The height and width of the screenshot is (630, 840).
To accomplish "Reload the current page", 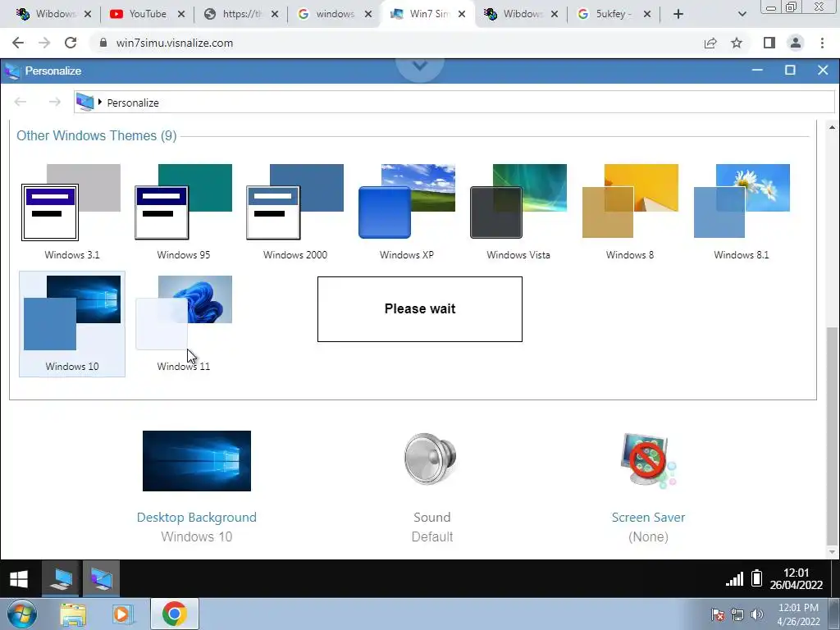I will (x=71, y=43).
